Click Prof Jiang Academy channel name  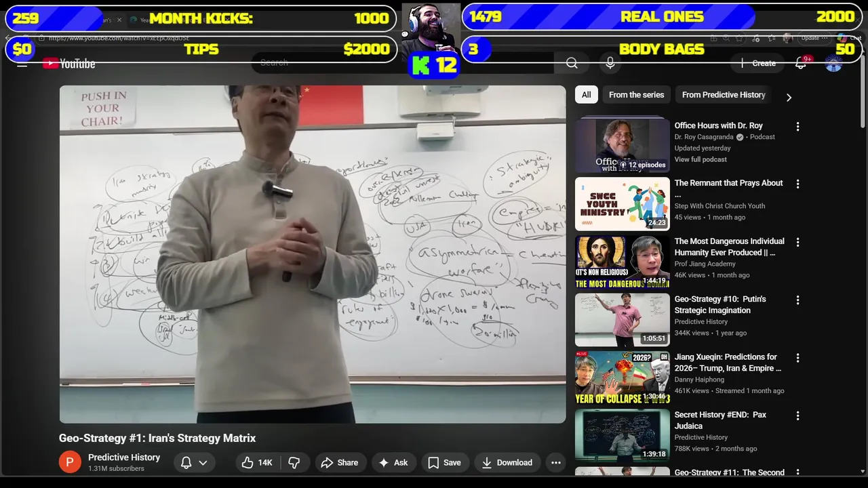[x=705, y=264]
